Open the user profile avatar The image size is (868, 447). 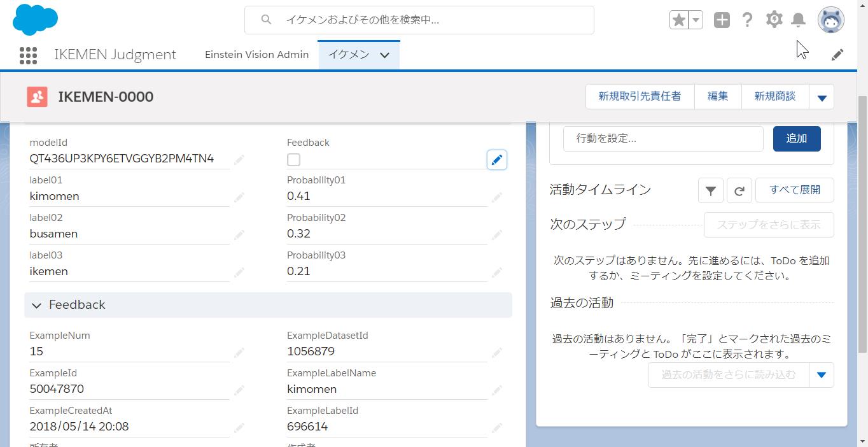(830, 20)
